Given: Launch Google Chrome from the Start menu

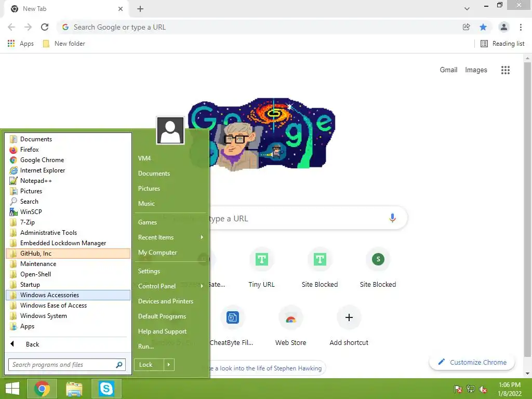Looking at the screenshot, I should (x=68, y=160).
